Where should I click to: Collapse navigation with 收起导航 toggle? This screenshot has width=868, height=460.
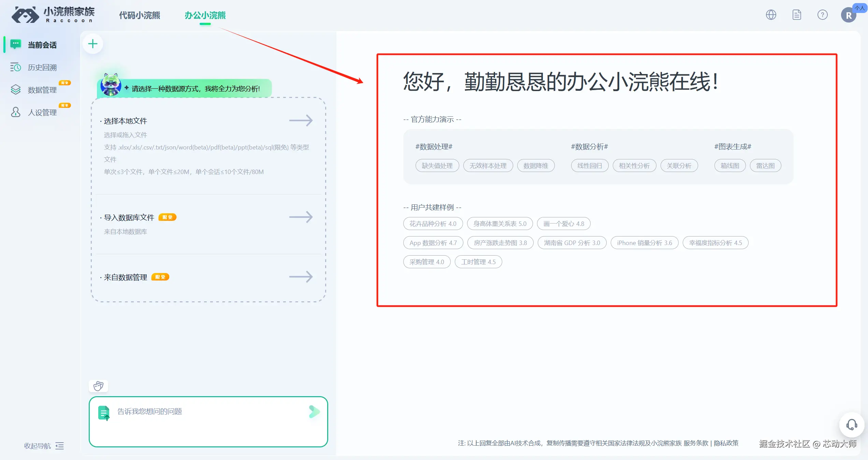tap(44, 446)
